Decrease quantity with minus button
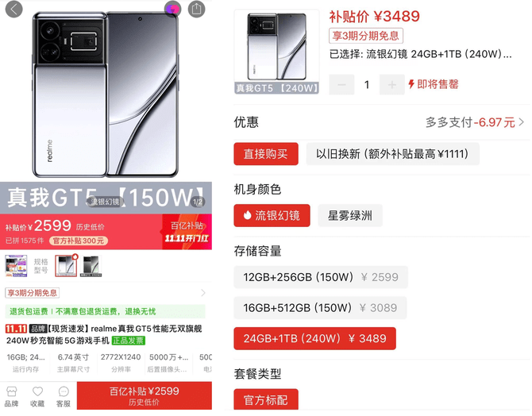This screenshot has height=416, width=532. coord(341,84)
